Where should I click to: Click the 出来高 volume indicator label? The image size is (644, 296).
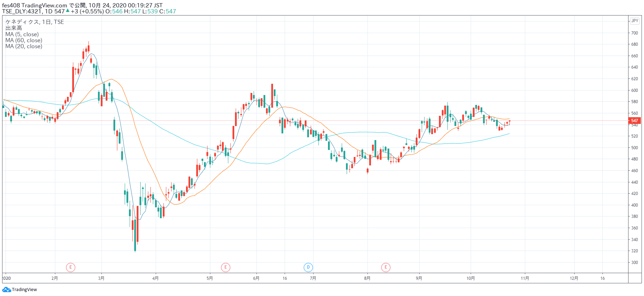[x=14, y=28]
